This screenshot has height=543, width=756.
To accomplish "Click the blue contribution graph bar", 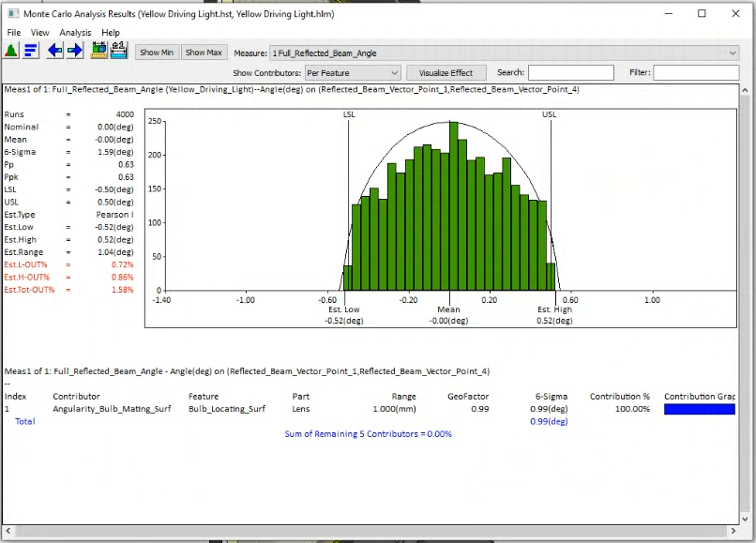I will [699, 409].
